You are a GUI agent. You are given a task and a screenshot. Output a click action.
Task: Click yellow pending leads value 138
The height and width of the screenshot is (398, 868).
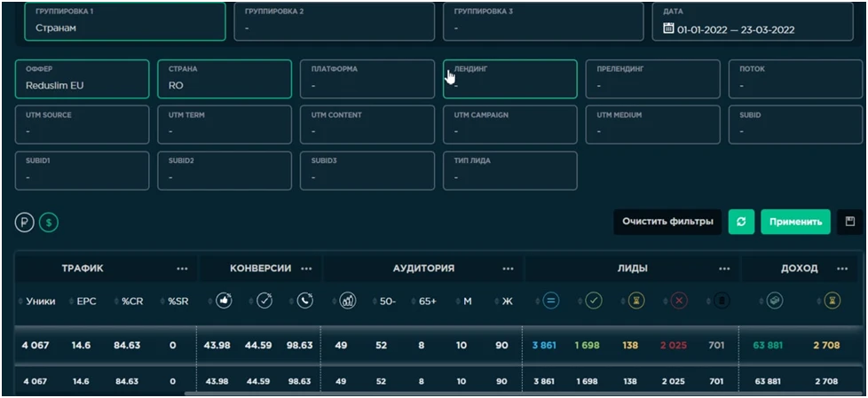coord(630,346)
